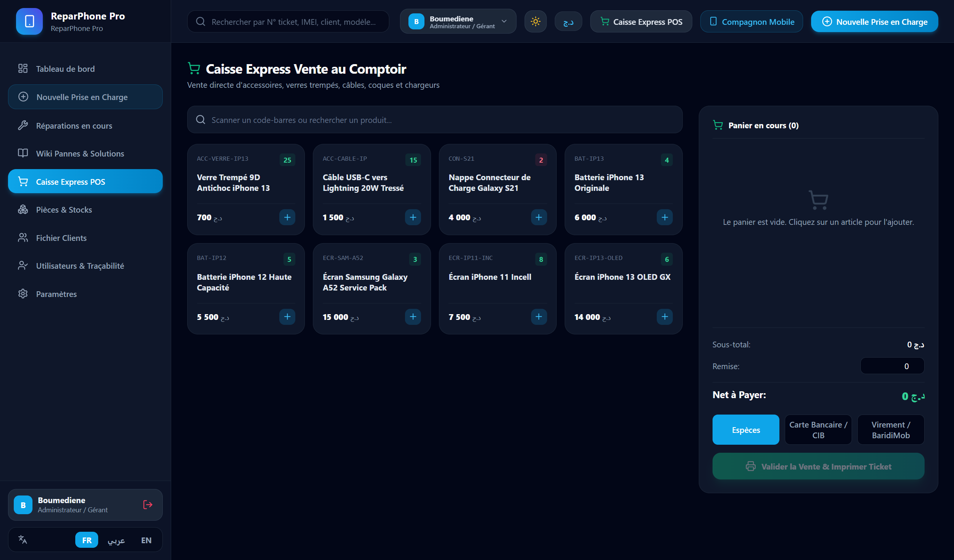Open Compagnon Mobile
The width and height of the screenshot is (954, 560).
pyautogui.click(x=751, y=21)
